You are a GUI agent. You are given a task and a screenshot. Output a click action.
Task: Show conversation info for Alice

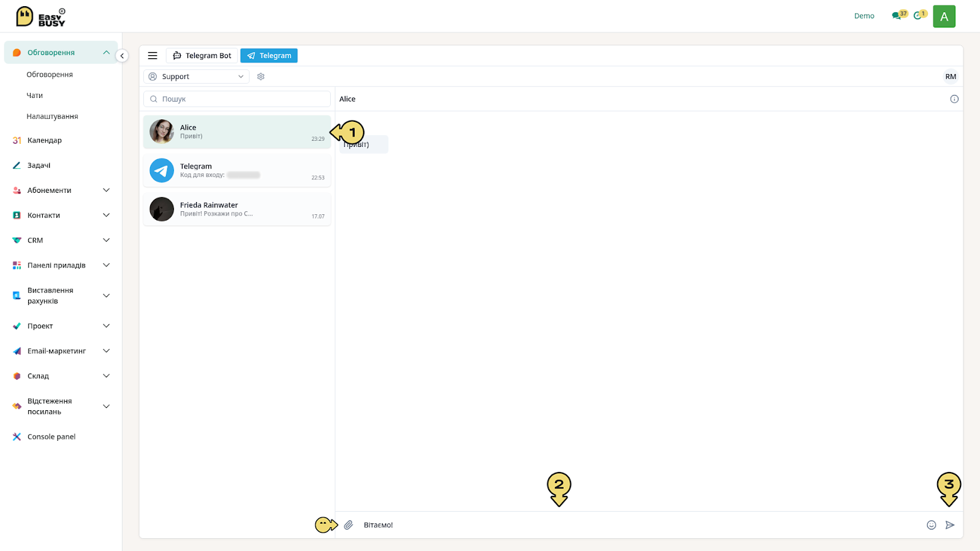coord(954,99)
